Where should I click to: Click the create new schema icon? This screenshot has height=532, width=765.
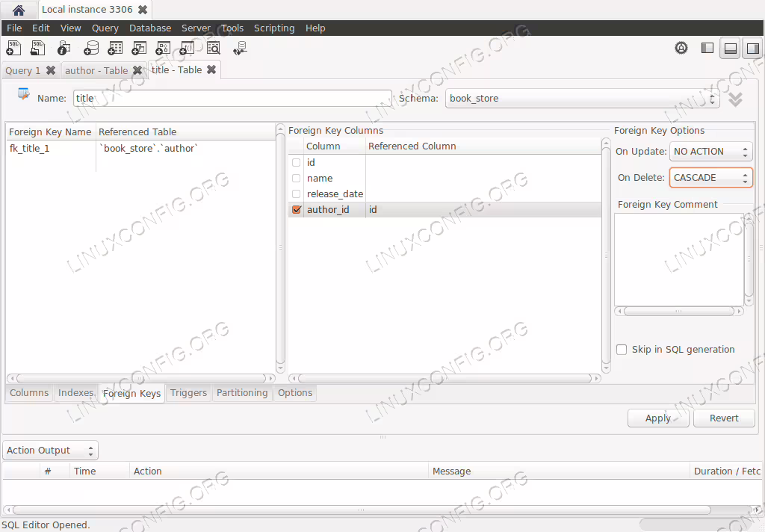tap(90, 48)
